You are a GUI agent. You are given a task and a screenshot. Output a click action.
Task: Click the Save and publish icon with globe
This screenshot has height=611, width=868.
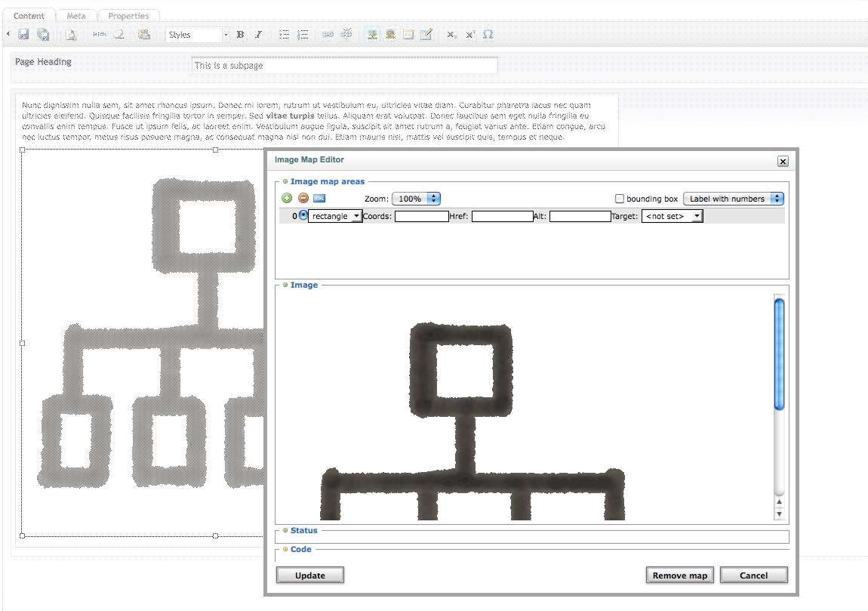[43, 34]
